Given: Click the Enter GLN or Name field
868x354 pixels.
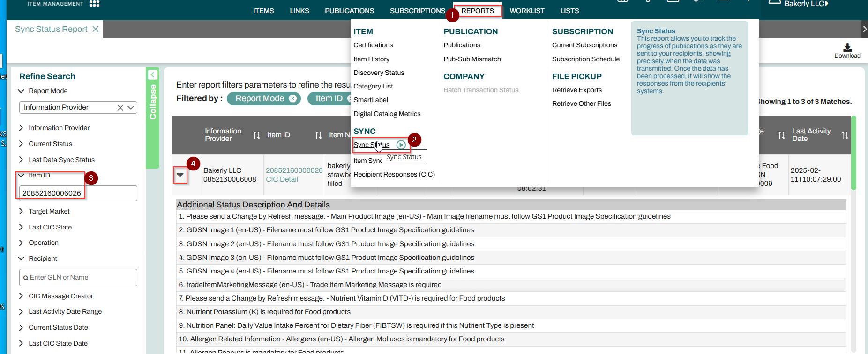Looking at the screenshot, I should (x=78, y=277).
